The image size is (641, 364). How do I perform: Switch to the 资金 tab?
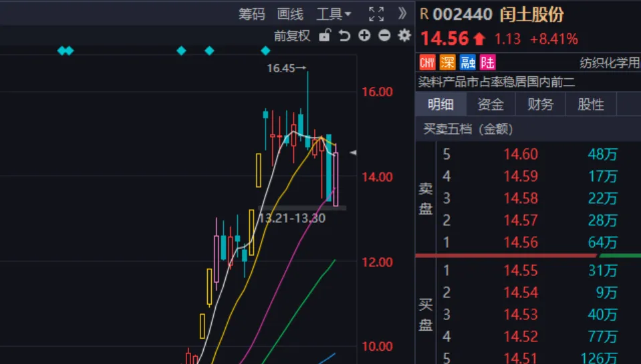pyautogui.click(x=491, y=105)
